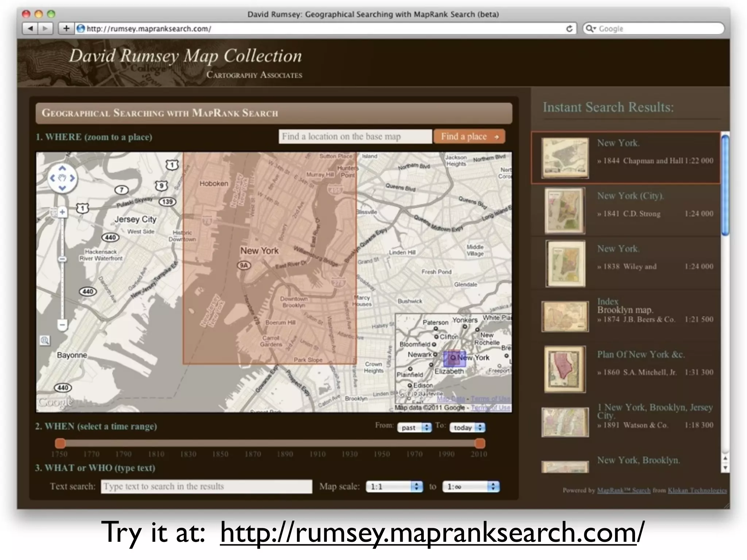Screen dimensions: 747x560
Task: Click the 1844 Chapman and Hall map thumbnail
Action: 565,158
